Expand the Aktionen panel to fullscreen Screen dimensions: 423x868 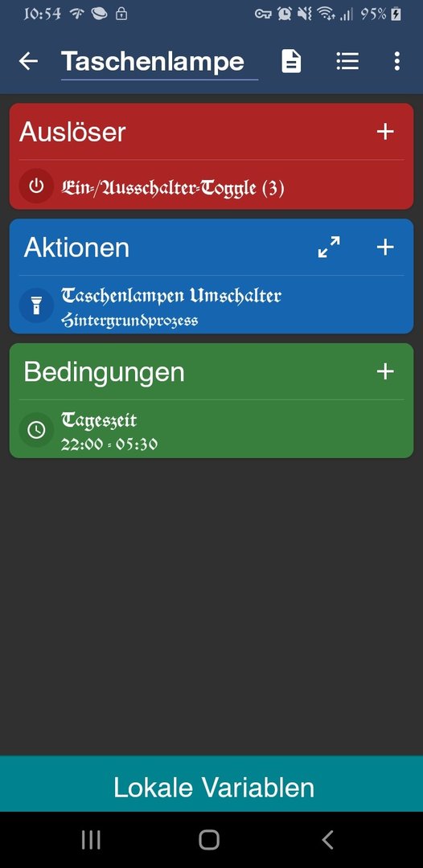coord(329,247)
